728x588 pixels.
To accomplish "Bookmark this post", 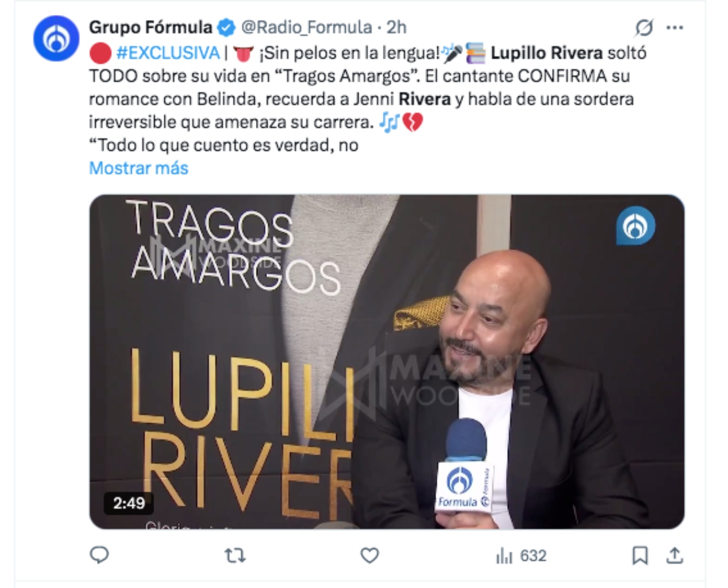I will (x=640, y=555).
